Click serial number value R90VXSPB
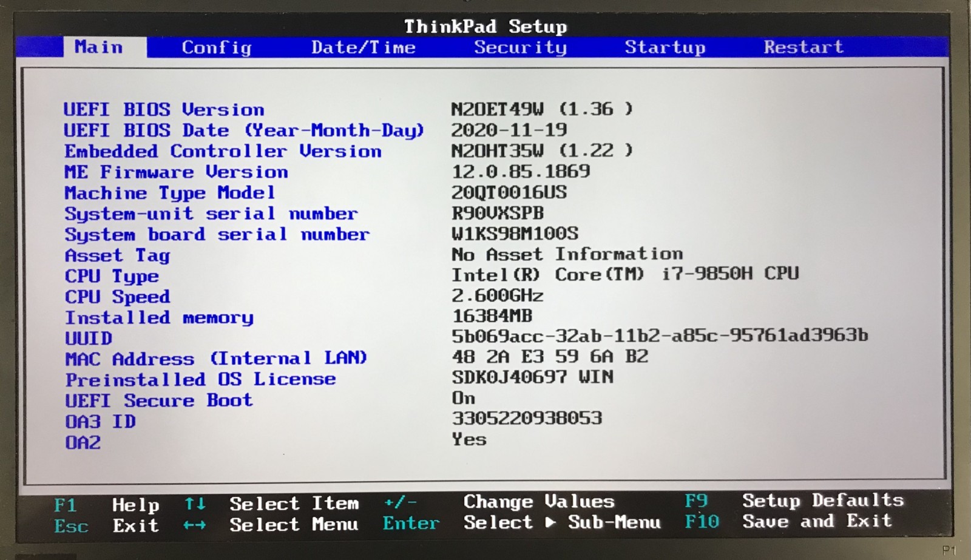Screen dimensions: 971x560 pyautogui.click(x=498, y=214)
